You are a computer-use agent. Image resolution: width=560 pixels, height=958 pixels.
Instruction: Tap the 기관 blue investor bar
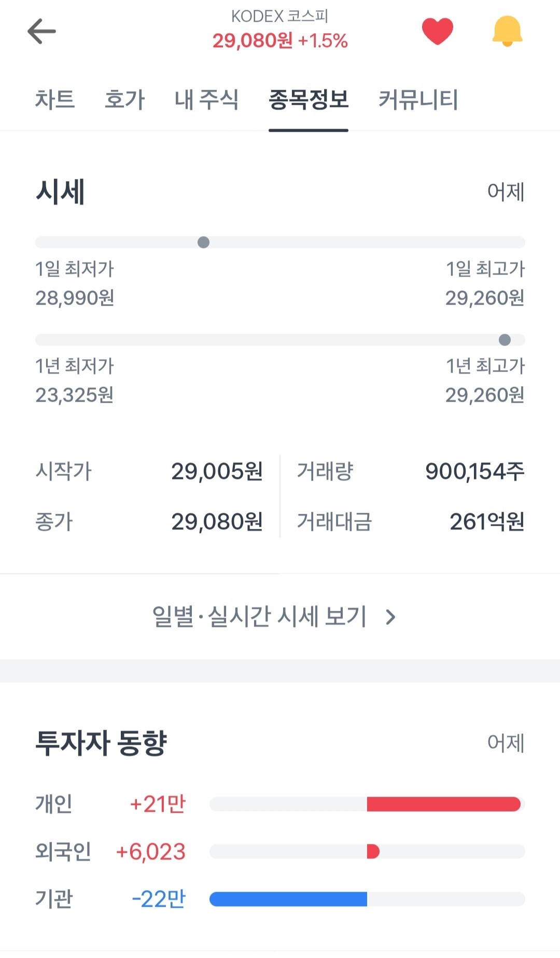coord(288,899)
